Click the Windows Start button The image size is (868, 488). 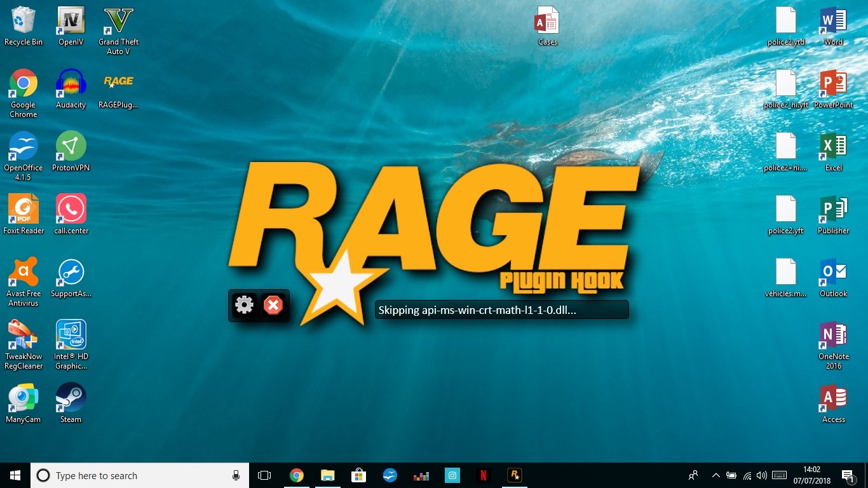point(15,475)
